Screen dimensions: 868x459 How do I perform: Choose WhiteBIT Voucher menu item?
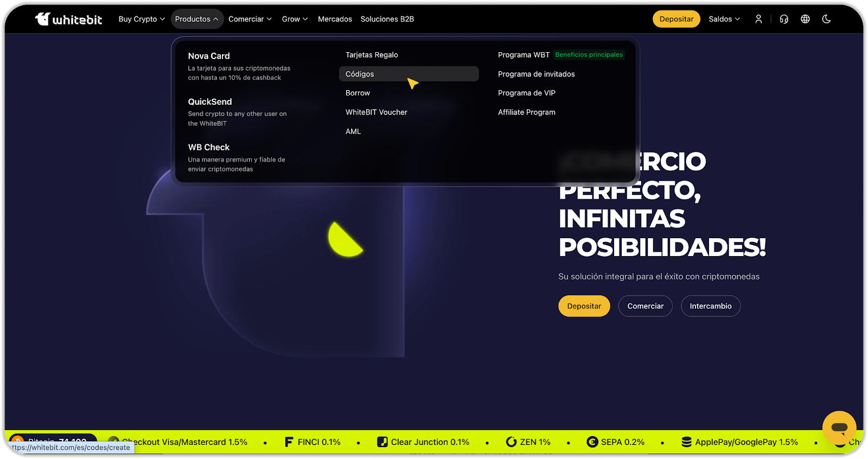pyautogui.click(x=376, y=112)
